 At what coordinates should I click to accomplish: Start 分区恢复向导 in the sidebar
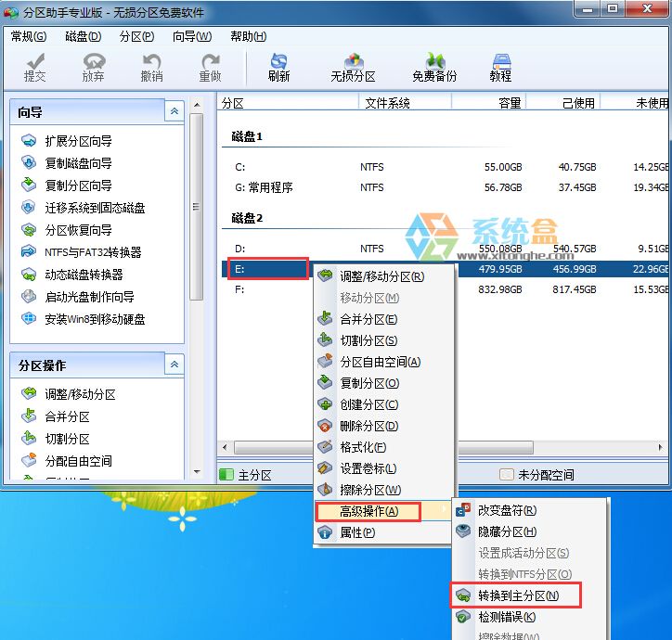point(67,230)
